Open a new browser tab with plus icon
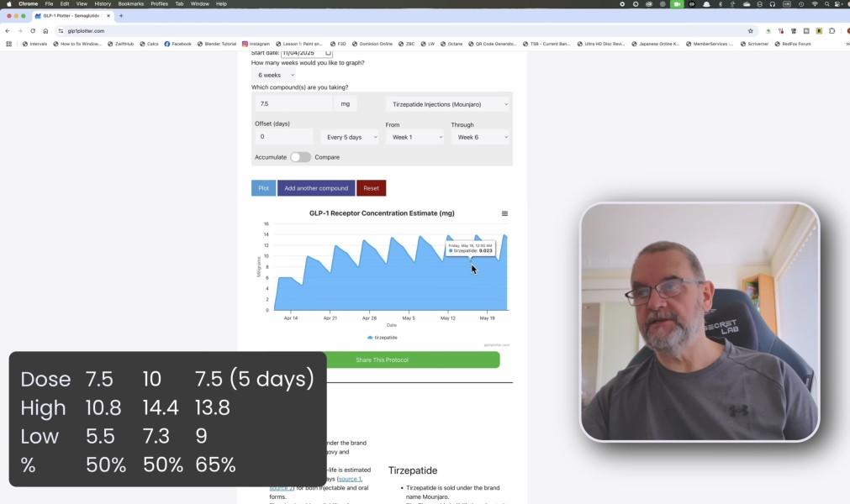The image size is (850, 504). click(121, 15)
